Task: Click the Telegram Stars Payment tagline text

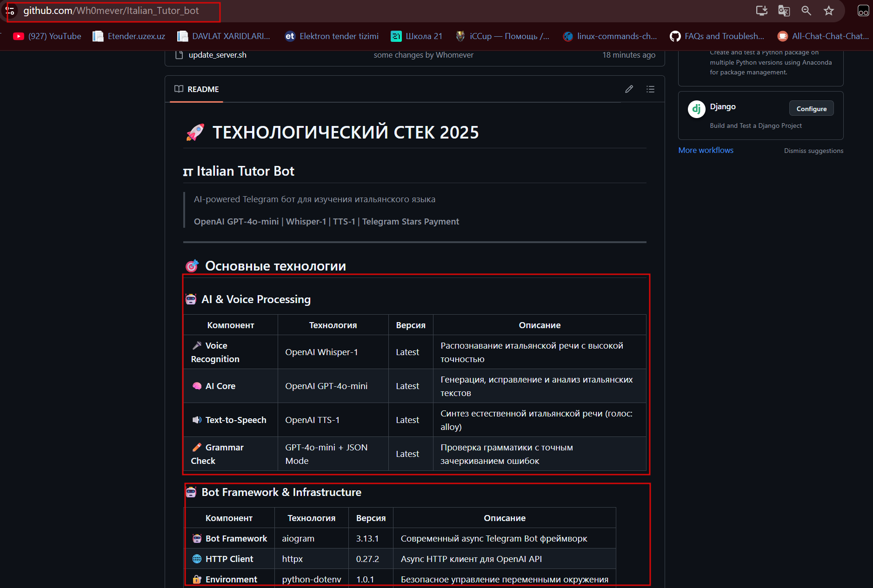Action: click(x=411, y=222)
